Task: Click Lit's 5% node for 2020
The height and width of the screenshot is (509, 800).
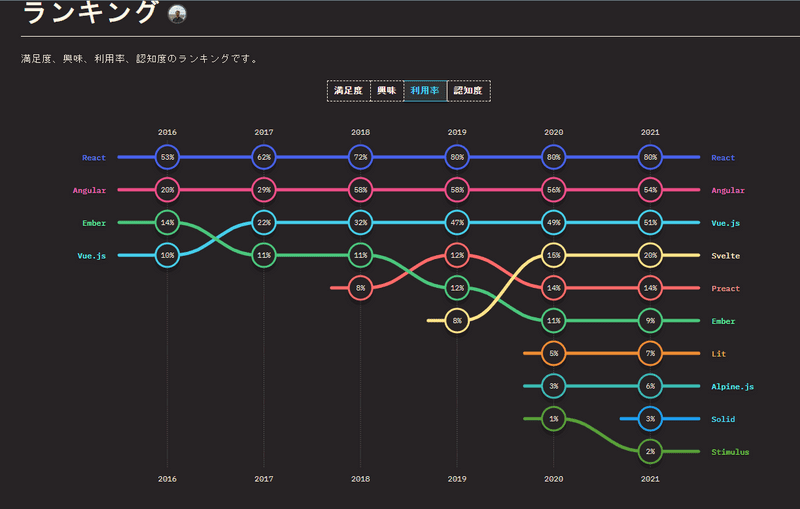Action: [554, 353]
